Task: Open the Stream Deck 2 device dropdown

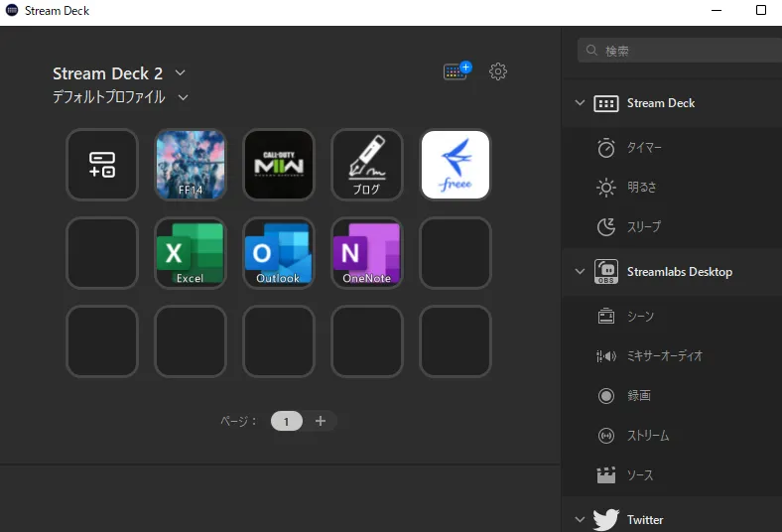Action: coord(180,72)
